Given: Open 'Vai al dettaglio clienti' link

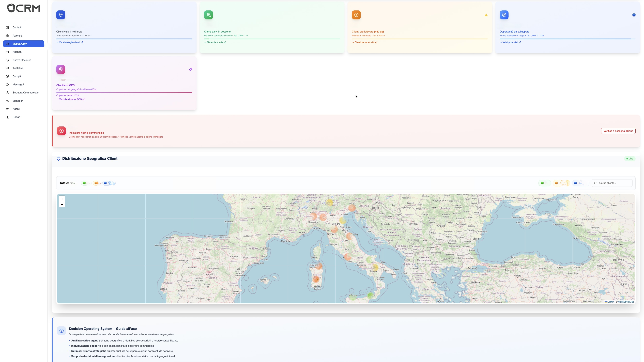Looking at the screenshot, I should pos(69,42).
